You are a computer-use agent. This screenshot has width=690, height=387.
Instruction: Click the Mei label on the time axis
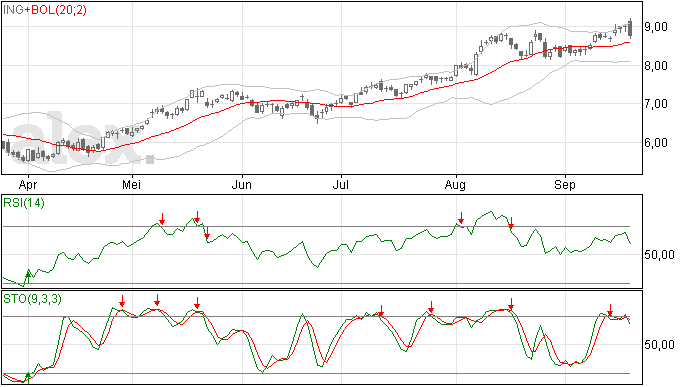point(132,184)
